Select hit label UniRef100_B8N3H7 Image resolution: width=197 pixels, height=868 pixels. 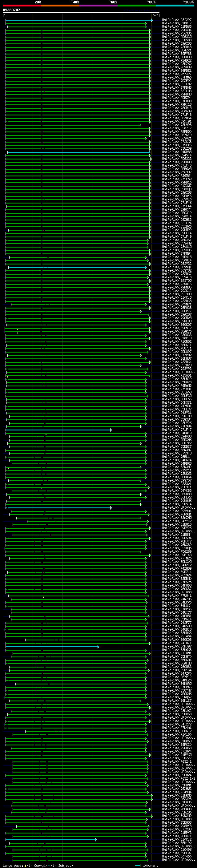176,450
